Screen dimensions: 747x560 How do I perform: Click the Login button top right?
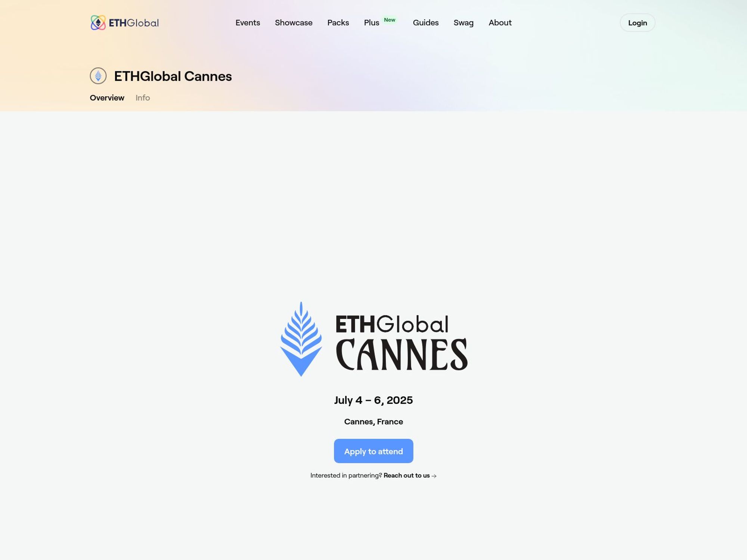coord(637,22)
